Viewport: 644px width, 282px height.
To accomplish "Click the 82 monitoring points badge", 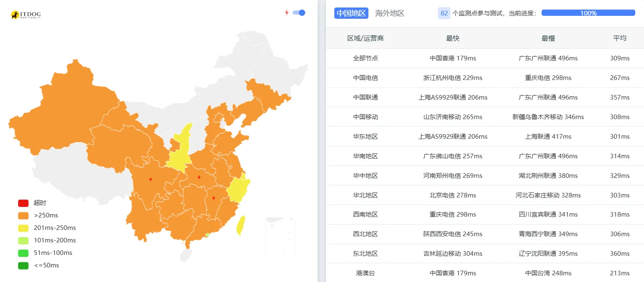I will [444, 13].
